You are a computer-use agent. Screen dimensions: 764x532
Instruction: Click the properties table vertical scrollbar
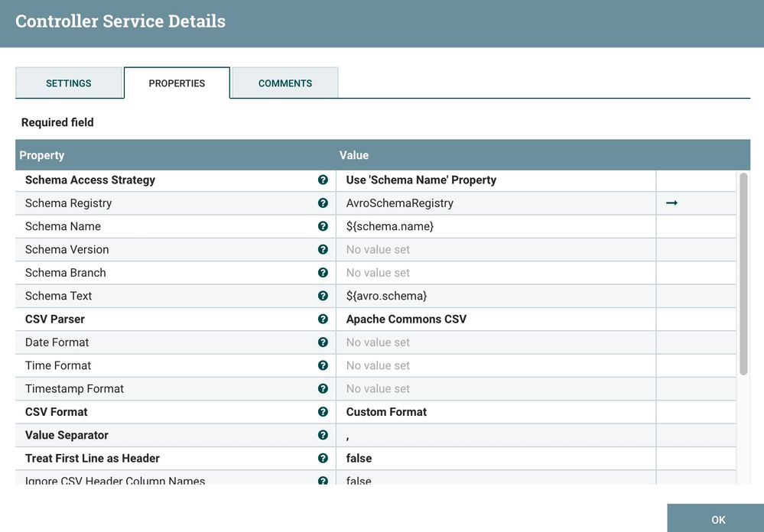(x=743, y=275)
